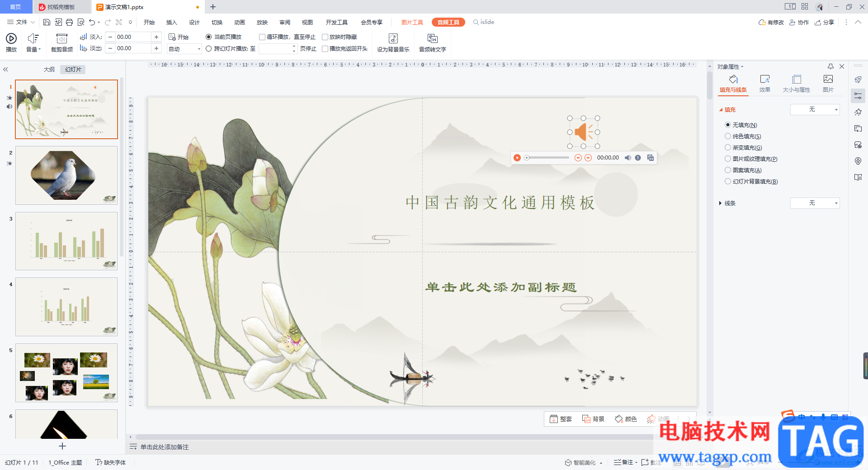868x470 pixels.
Task: Expand the Line (线条) section
Action: coord(728,203)
